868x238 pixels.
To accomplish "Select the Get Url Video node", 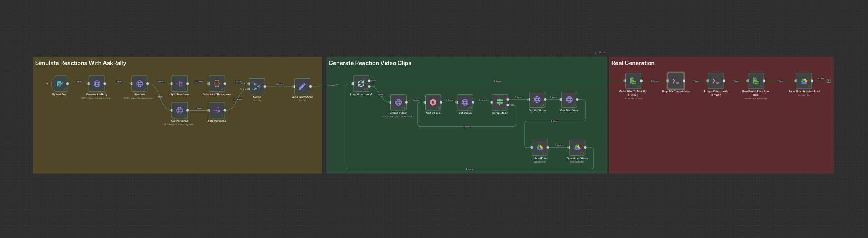I will [537, 100].
